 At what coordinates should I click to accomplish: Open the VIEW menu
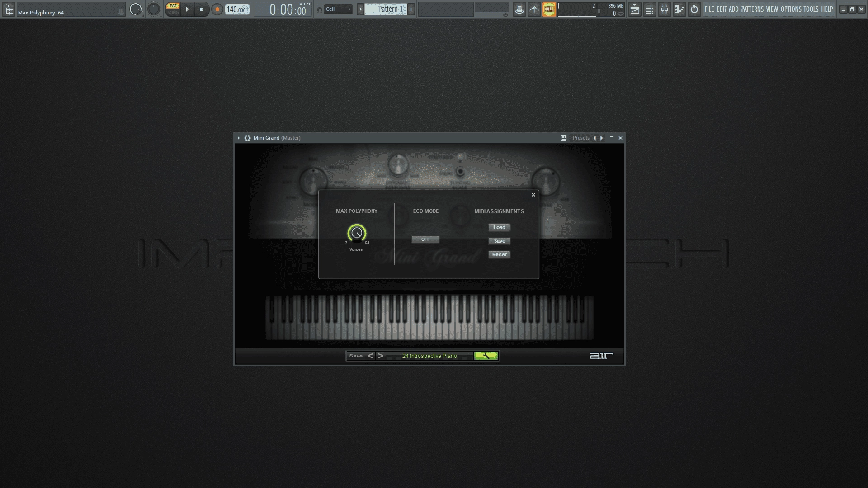[772, 9]
